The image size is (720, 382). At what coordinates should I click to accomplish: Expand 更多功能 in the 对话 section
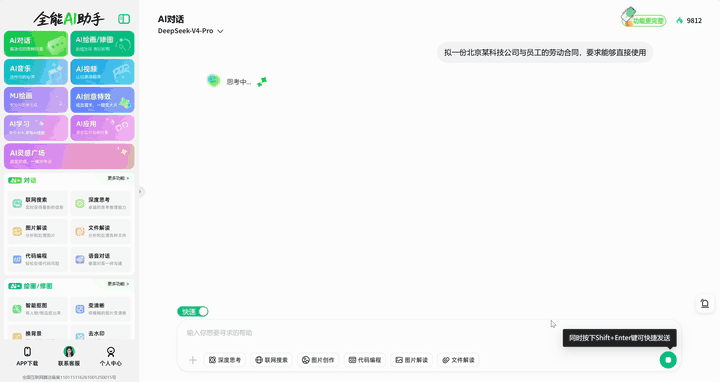click(118, 178)
